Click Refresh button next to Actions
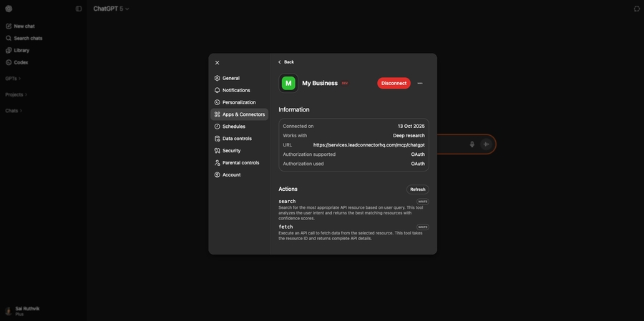 [x=418, y=189]
